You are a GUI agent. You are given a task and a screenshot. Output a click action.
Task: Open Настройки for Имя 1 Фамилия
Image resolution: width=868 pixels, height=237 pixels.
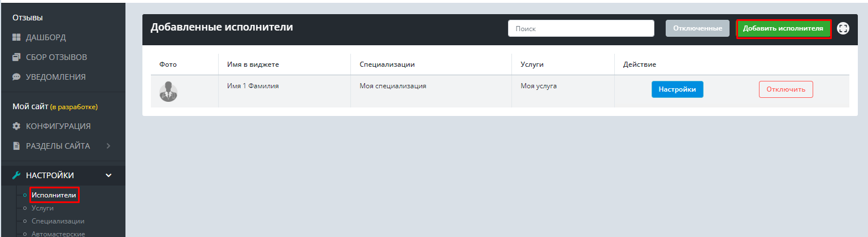[x=677, y=89]
